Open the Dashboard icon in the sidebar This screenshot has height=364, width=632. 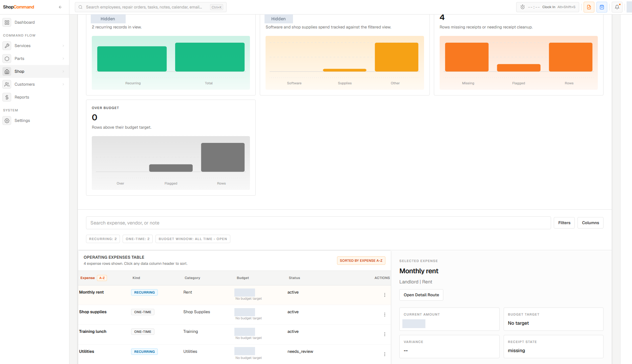(x=7, y=22)
